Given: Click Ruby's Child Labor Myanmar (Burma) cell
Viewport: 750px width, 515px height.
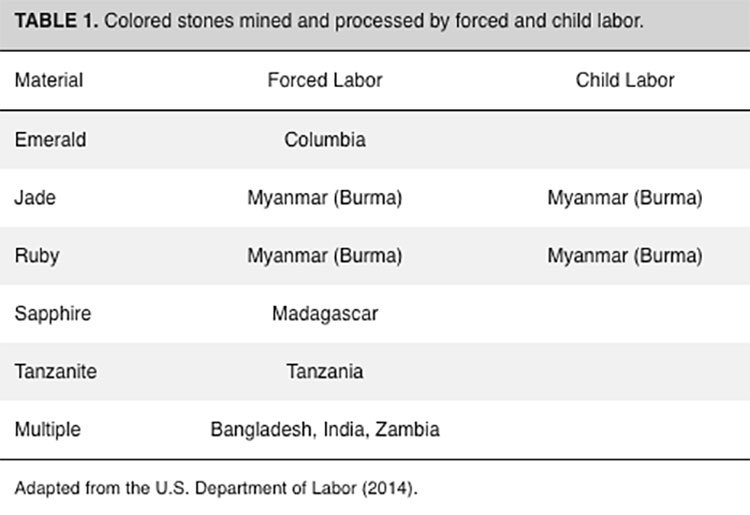Looking at the screenshot, I should pos(625,256).
